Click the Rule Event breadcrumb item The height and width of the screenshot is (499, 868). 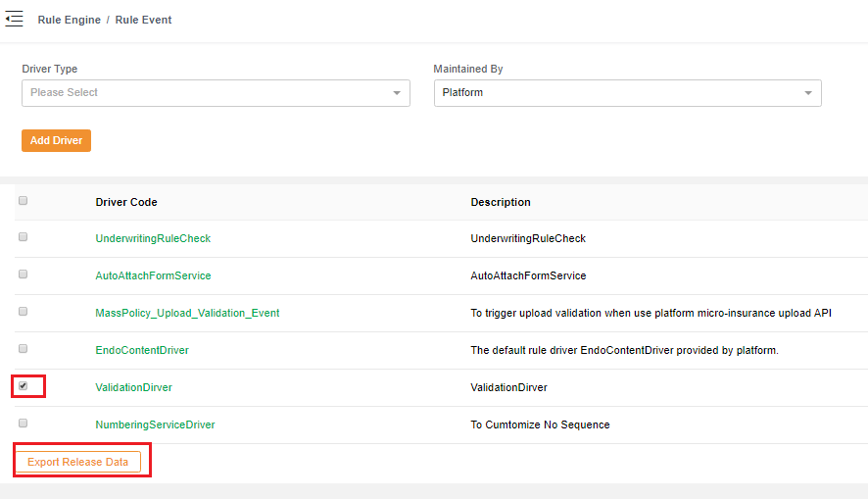point(143,20)
